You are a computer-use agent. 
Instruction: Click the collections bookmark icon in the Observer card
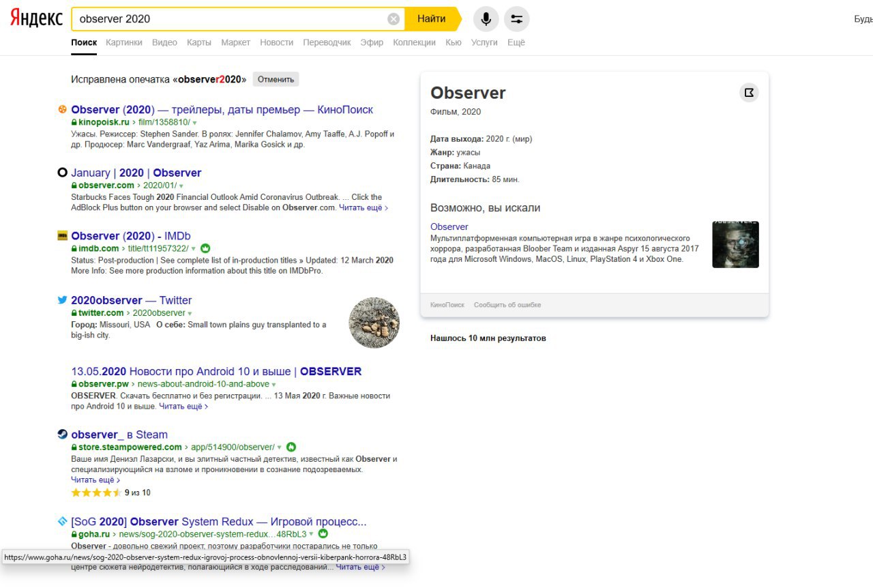(749, 93)
